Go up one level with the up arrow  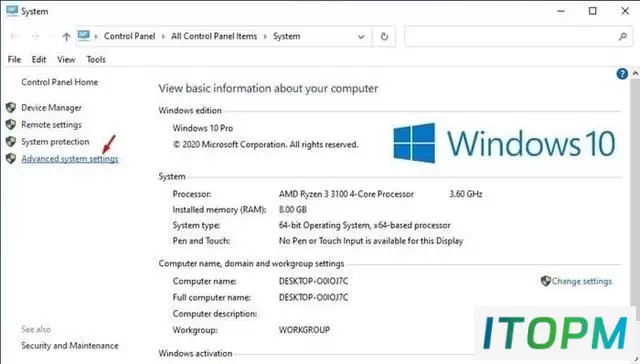pyautogui.click(x=66, y=37)
